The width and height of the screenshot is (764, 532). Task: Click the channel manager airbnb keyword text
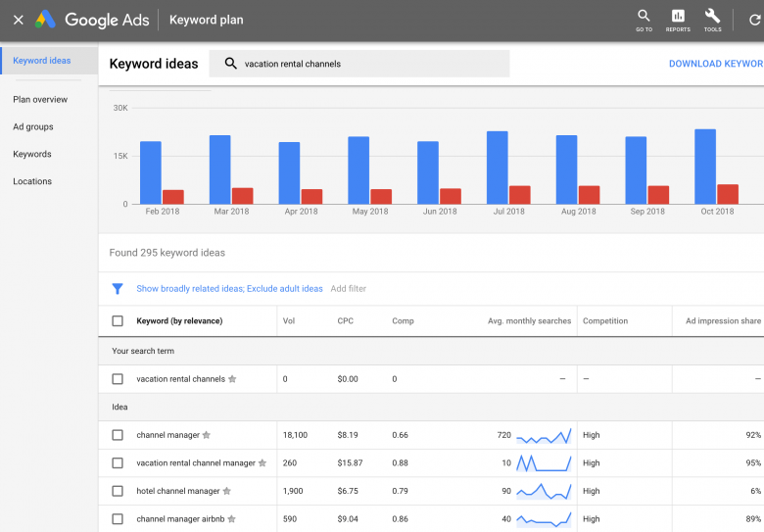point(180,519)
